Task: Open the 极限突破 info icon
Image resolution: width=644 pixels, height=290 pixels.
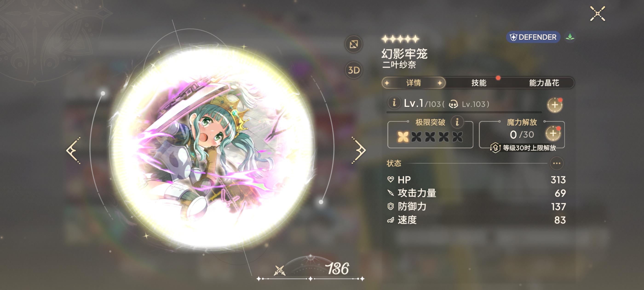Action: (457, 122)
